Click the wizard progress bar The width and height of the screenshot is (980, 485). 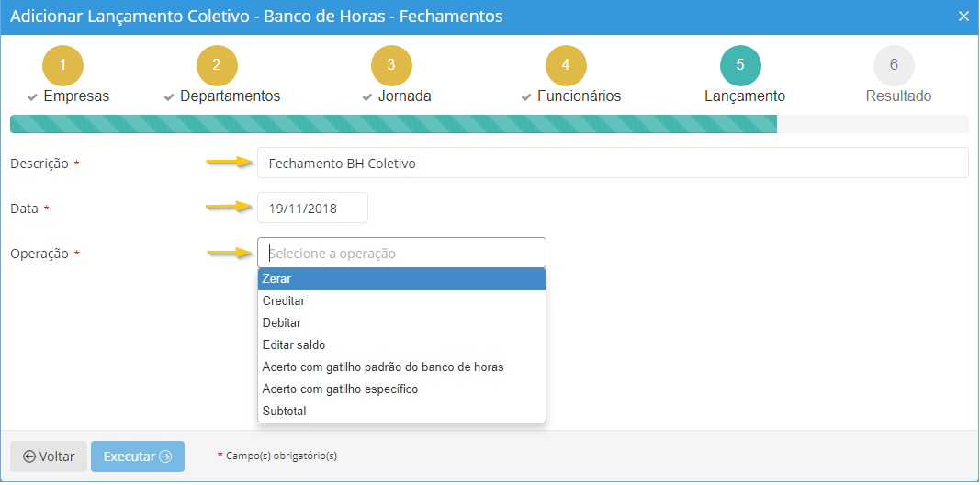pos(489,124)
